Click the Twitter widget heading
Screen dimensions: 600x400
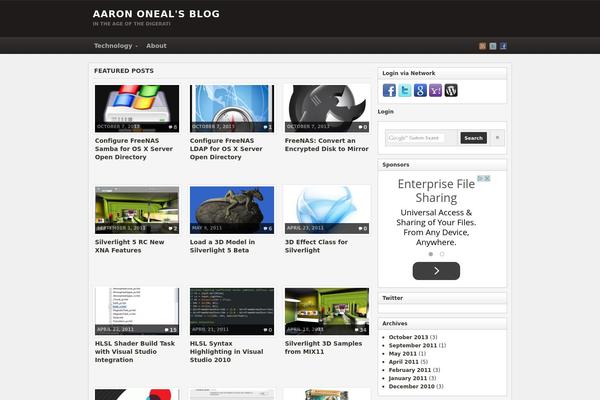click(393, 298)
